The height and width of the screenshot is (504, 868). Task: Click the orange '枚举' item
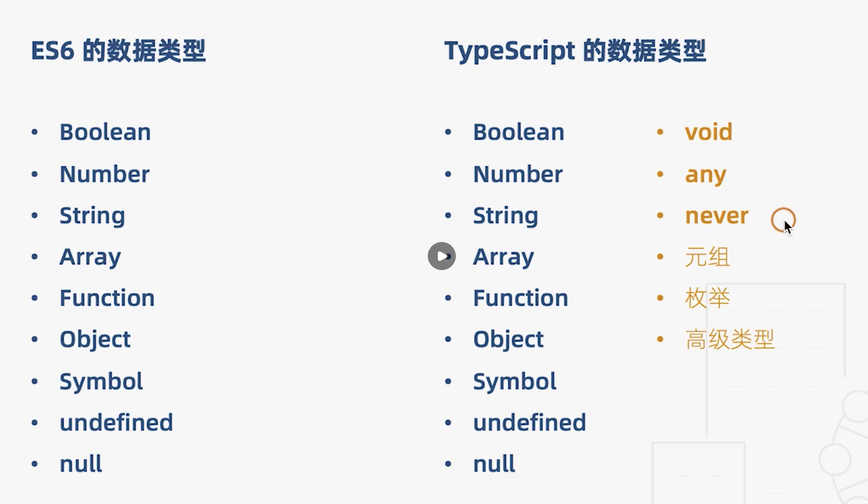coord(708,298)
